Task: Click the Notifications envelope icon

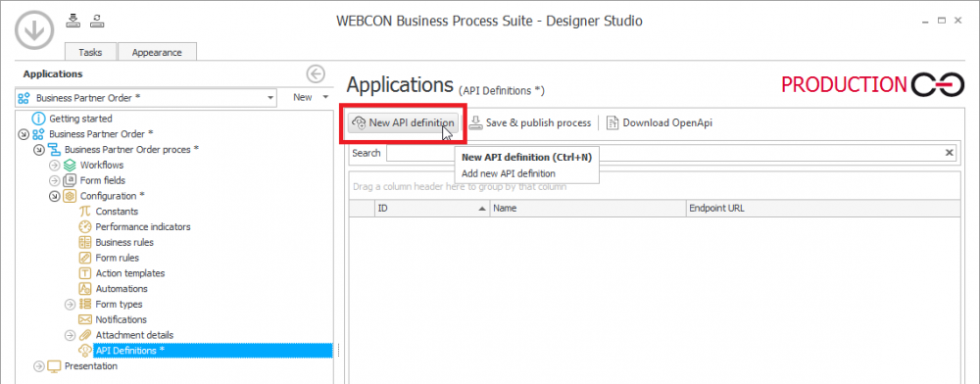Action: tap(85, 319)
